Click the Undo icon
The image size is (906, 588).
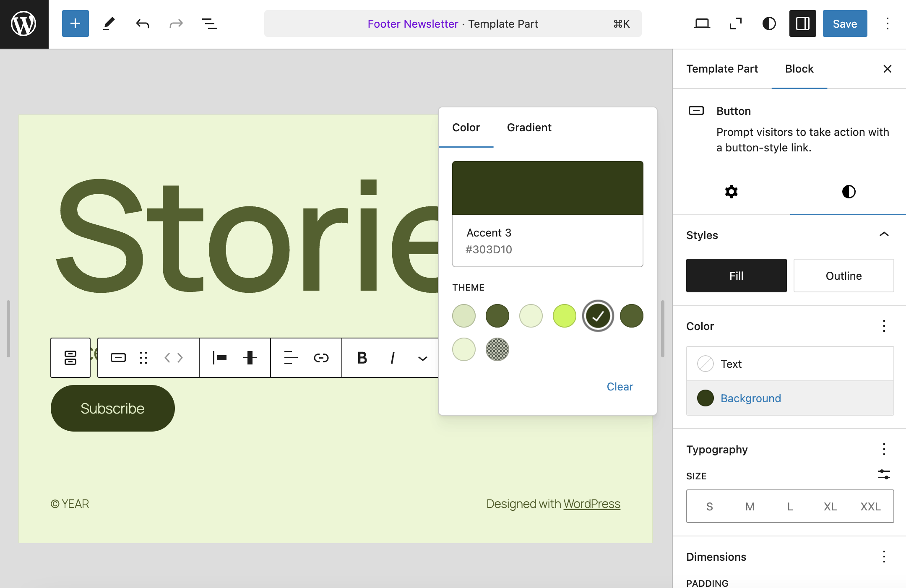click(142, 23)
